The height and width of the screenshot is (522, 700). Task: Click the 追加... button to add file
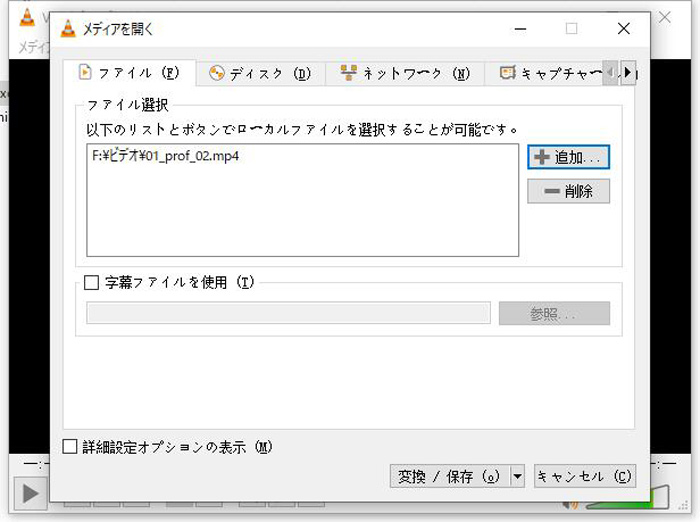tap(568, 157)
